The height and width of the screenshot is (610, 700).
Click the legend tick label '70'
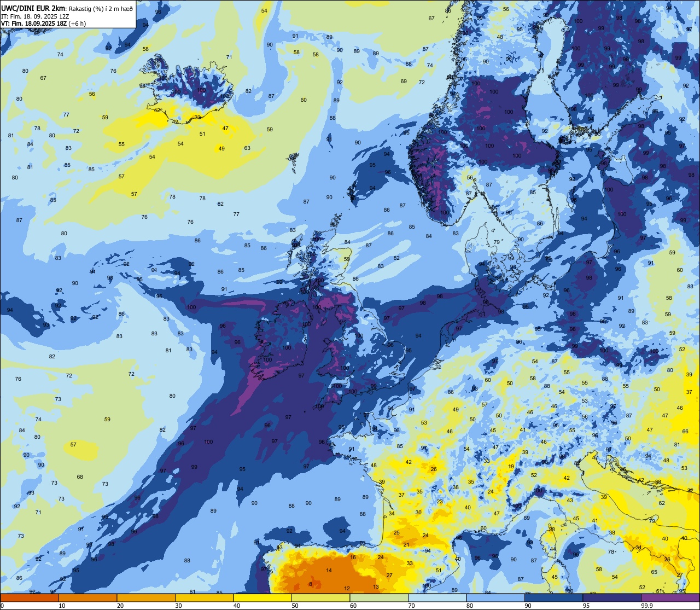[411, 606]
